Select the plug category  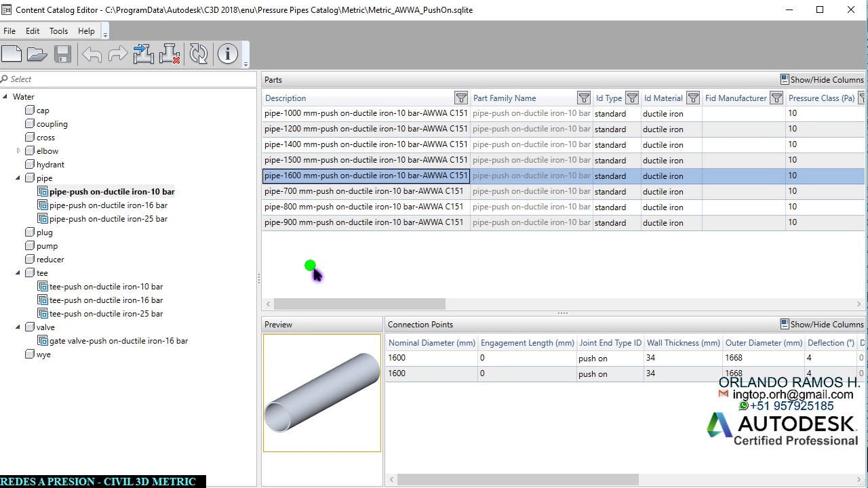(x=44, y=232)
